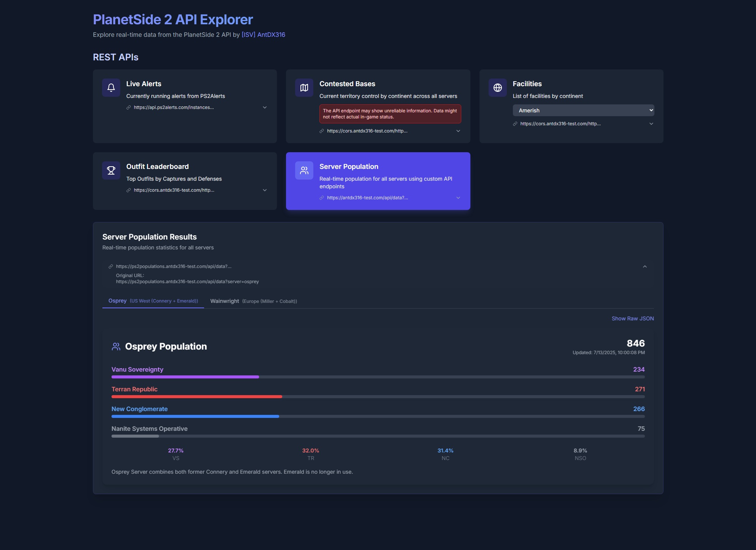756x550 pixels.
Task: Collapse the Server Population Results URL details
Action: tap(645, 266)
